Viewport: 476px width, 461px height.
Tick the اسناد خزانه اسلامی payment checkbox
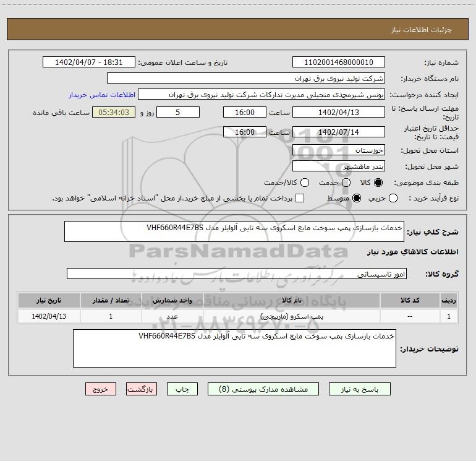[x=300, y=198]
